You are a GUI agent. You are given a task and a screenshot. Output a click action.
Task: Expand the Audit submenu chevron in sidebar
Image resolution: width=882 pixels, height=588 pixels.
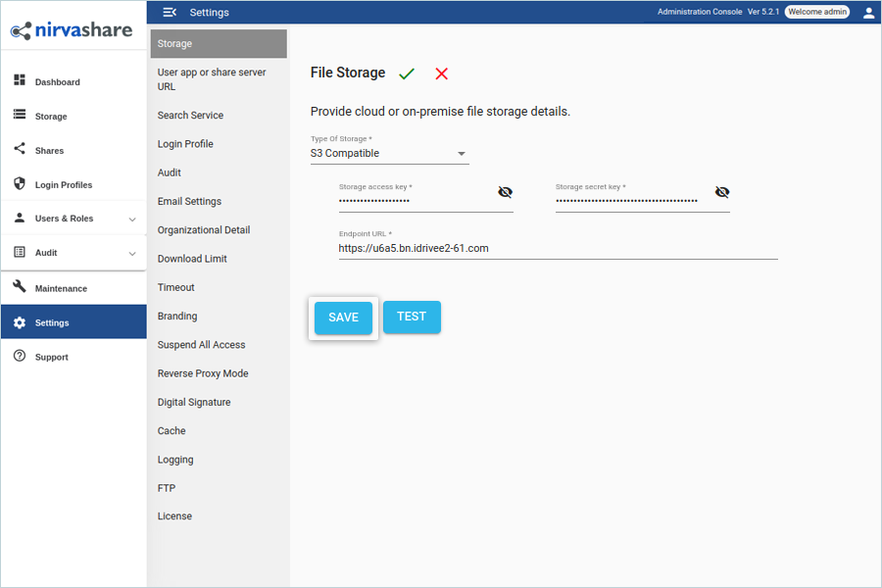132,254
